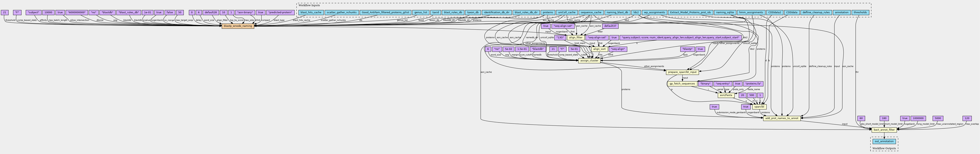This screenshot has width=980, height=154.
Task: Select the out_annotation output node
Action: pos(884,142)
